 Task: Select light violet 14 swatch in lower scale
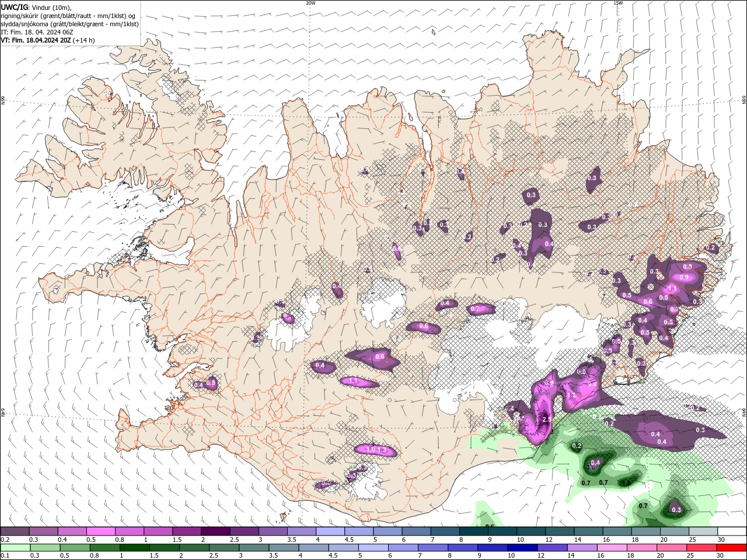point(582,548)
